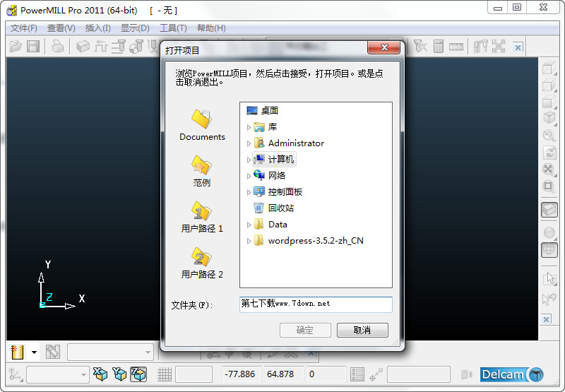This screenshot has width=565, height=392.
Task: Click the Feeds and Speeds toolbar icon
Action: 101,47
